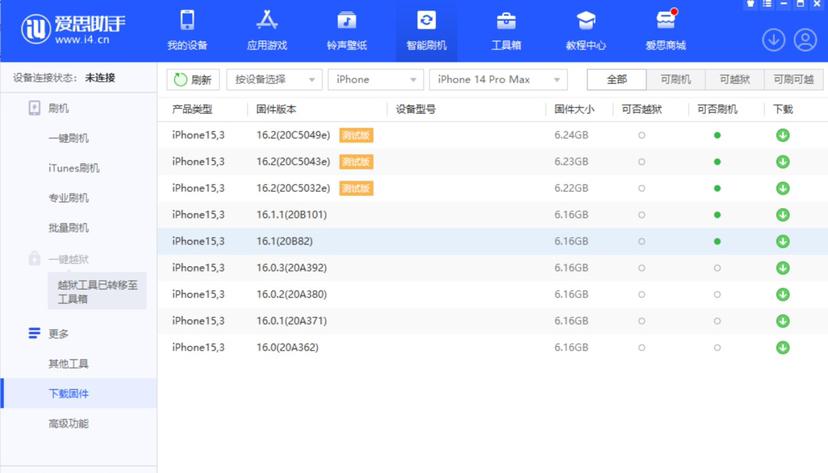828x473 pixels.
Task: Click 未连接 connection status text
Action: pos(100,78)
